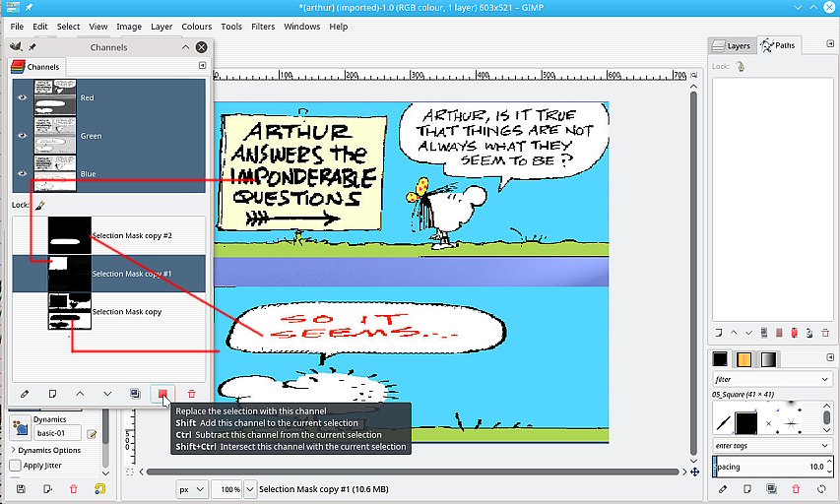Toggle the quick mask button at canvas corner

coord(130,472)
